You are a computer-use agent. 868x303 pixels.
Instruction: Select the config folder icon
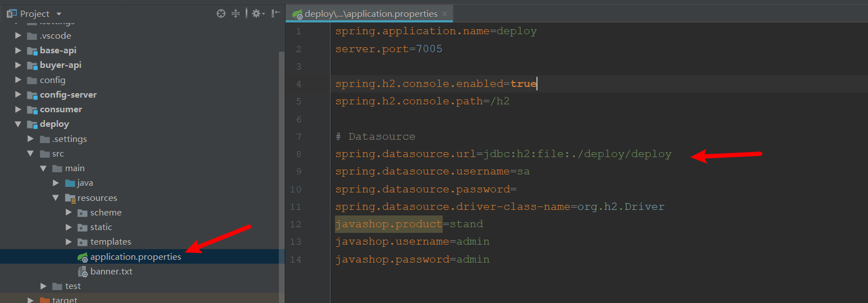(32, 80)
